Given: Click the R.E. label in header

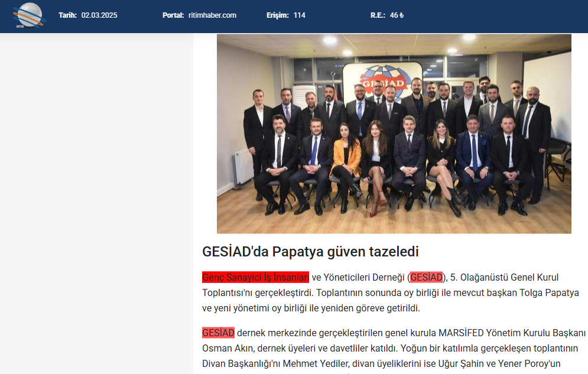Looking at the screenshot, I should coord(378,15).
